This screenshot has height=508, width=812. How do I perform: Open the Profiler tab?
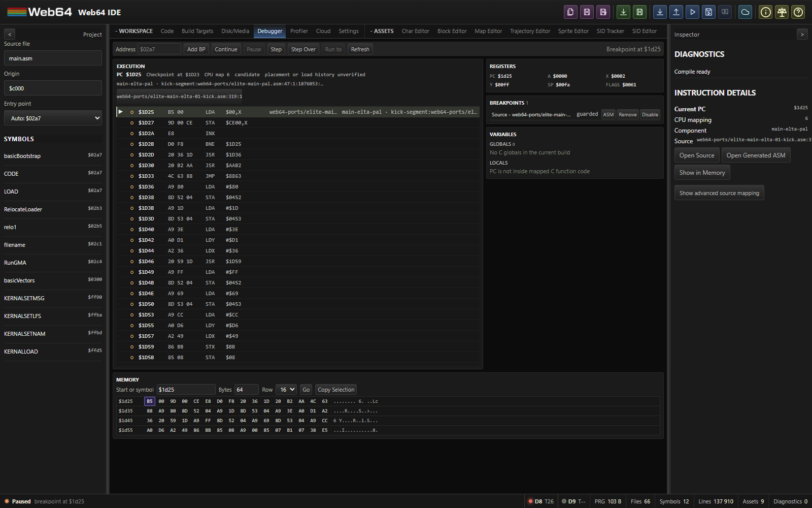point(299,31)
